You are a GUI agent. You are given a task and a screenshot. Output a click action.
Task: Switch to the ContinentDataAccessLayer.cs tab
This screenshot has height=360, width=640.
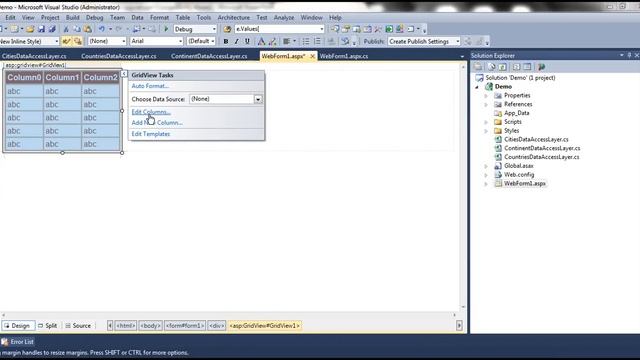point(209,56)
